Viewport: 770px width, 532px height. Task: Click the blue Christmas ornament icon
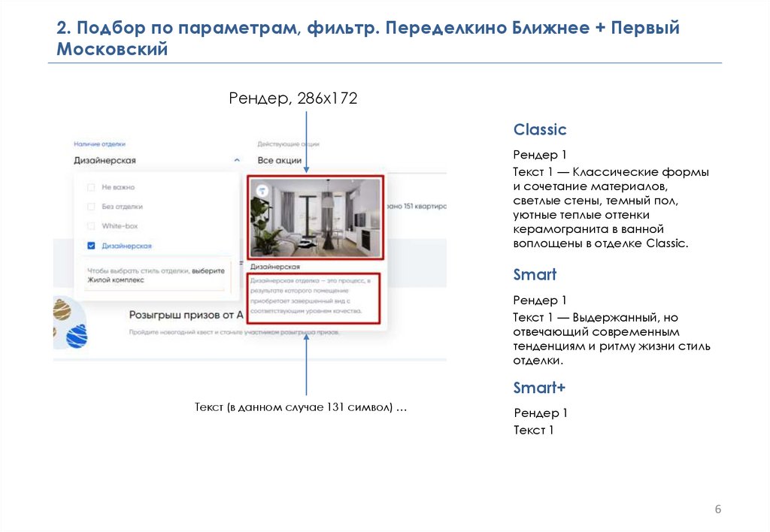(x=76, y=336)
